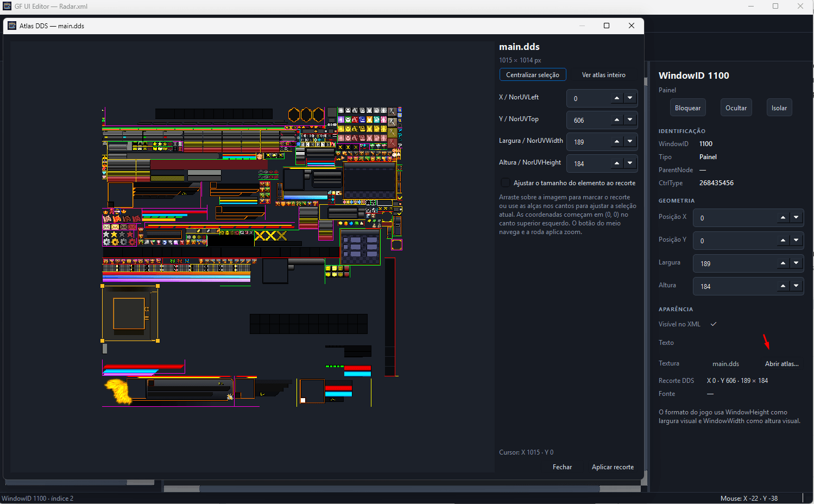The width and height of the screenshot is (814, 504).
Task: Click the Atlas DDS dialog title icon
Action: tap(12, 26)
